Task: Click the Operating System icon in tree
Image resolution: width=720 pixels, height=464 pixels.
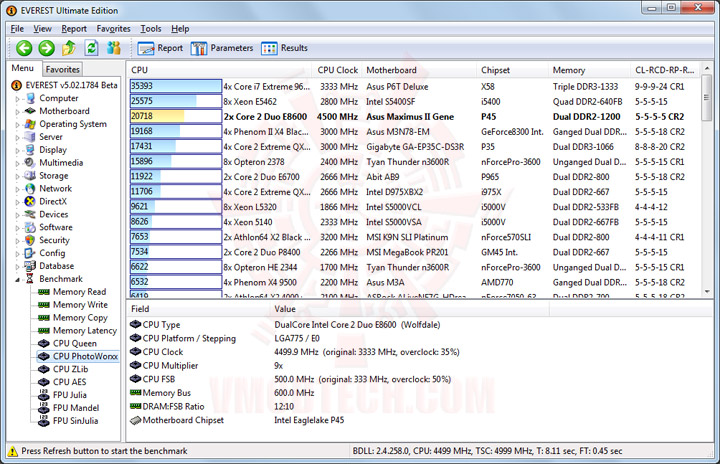Action: click(x=30, y=124)
